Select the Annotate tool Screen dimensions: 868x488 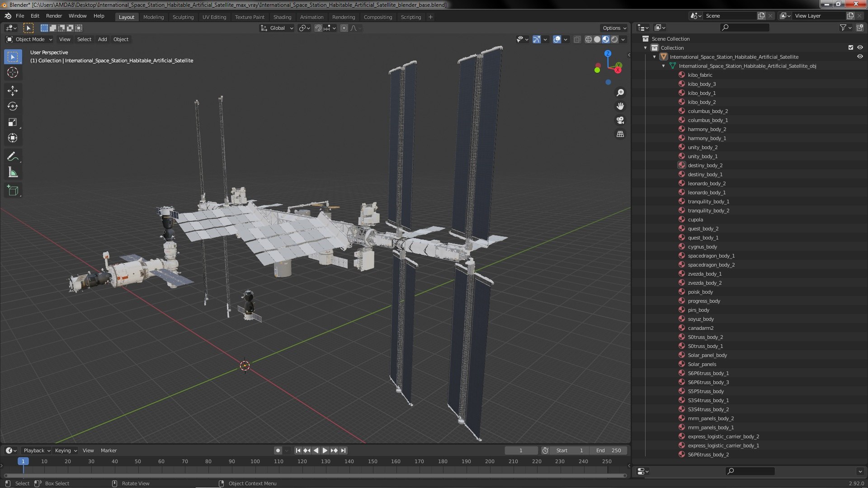[13, 157]
